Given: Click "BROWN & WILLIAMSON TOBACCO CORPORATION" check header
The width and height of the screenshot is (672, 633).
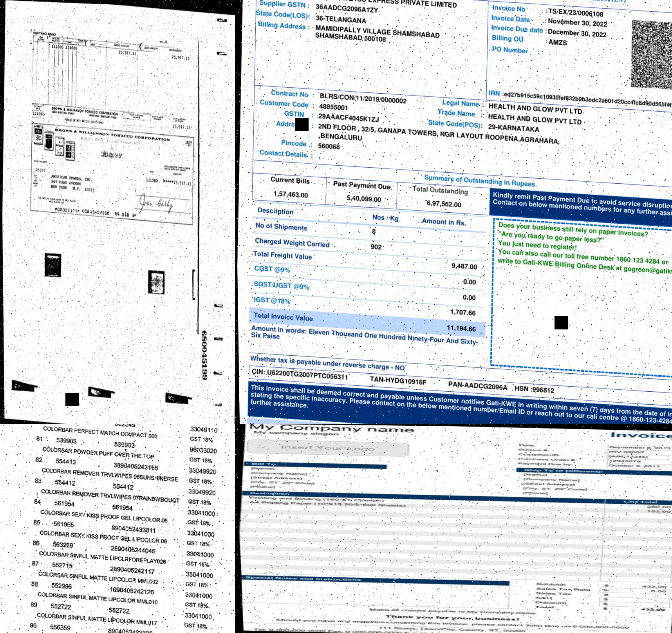Looking at the screenshot, I should pyautogui.click(x=112, y=134).
